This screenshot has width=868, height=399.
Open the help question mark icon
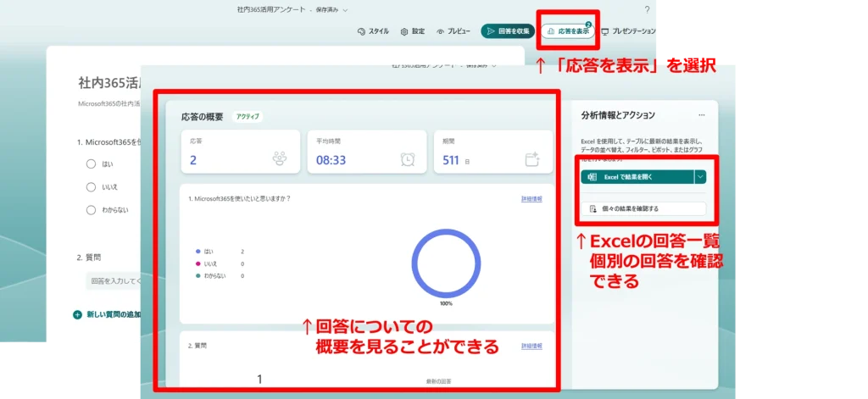[x=647, y=10]
